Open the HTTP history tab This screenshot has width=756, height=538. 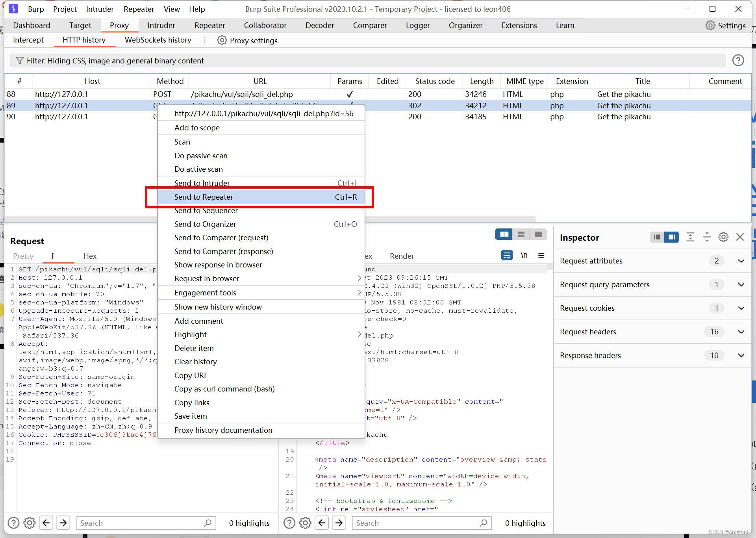coord(84,40)
